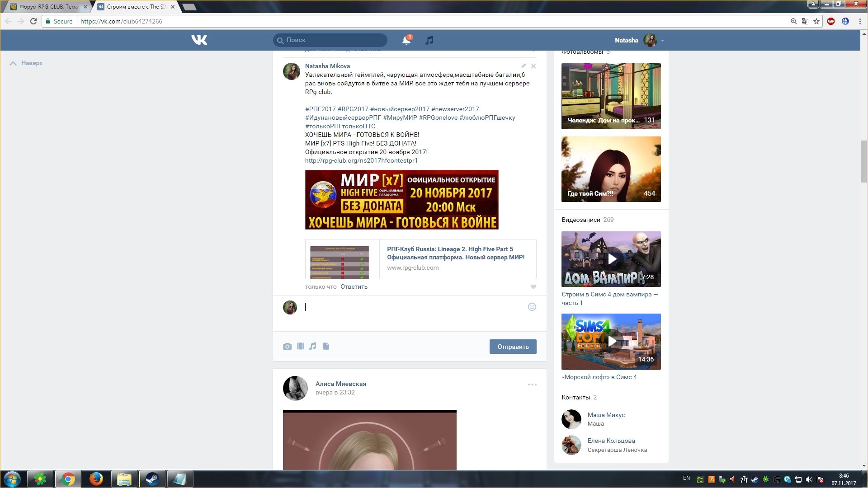The width and height of the screenshot is (868, 488).
Task: Open the three-dots menu on Алиса Миевская's post
Action: click(x=532, y=385)
